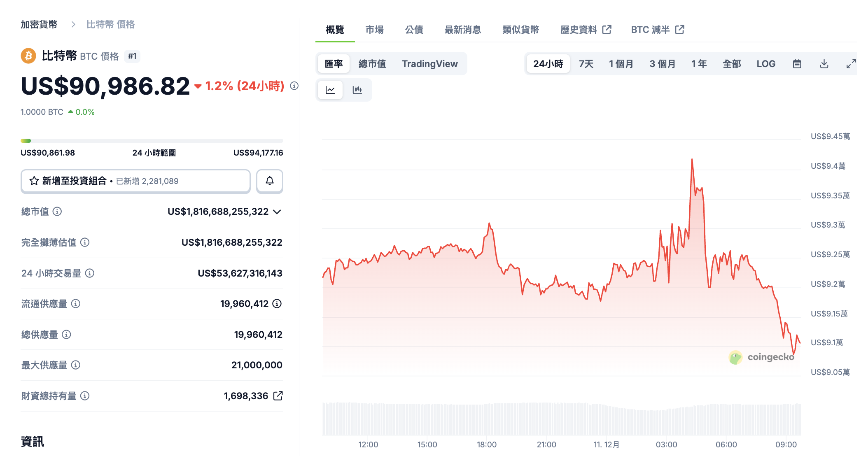Screen dimensions: 868x456
Task: Click the 24 小時範圍 price range bar
Action: (152, 141)
